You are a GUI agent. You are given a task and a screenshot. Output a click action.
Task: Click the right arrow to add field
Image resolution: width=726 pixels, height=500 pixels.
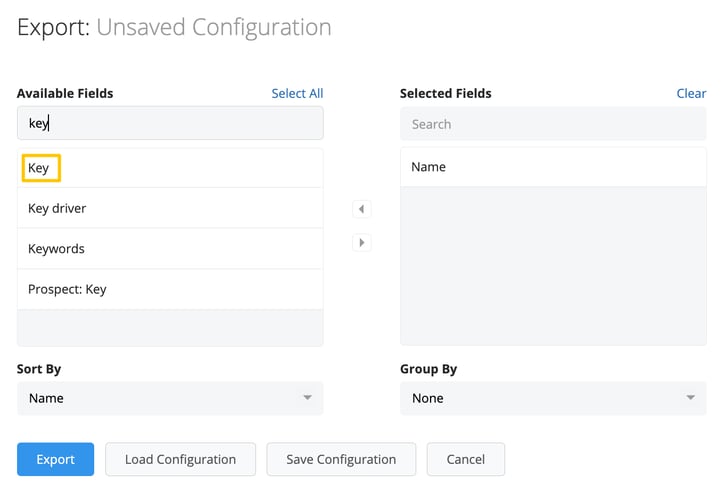[362, 243]
